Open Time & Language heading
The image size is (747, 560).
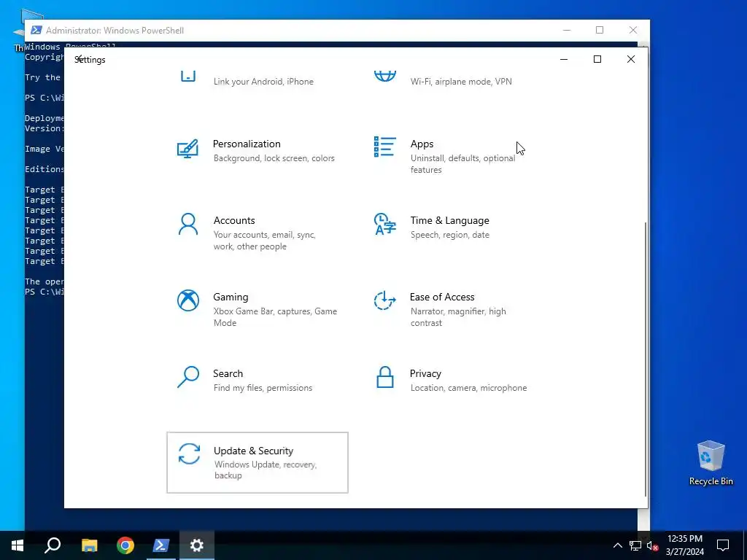449,220
